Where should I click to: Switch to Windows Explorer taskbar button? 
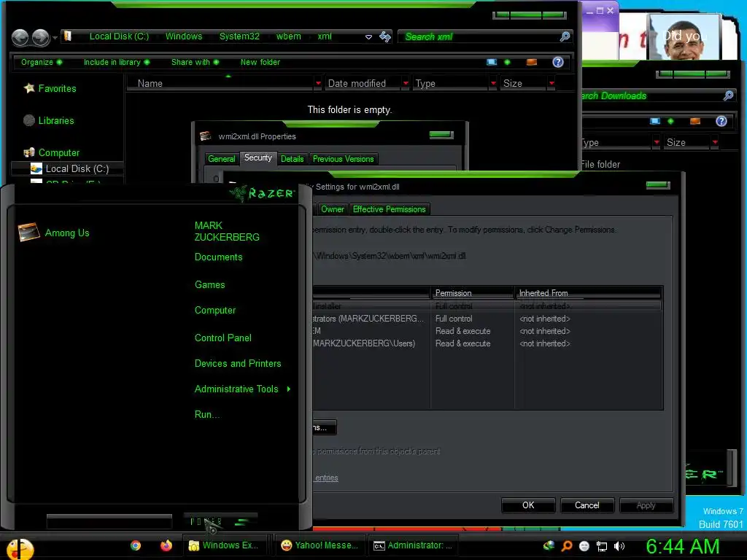pyautogui.click(x=225, y=545)
